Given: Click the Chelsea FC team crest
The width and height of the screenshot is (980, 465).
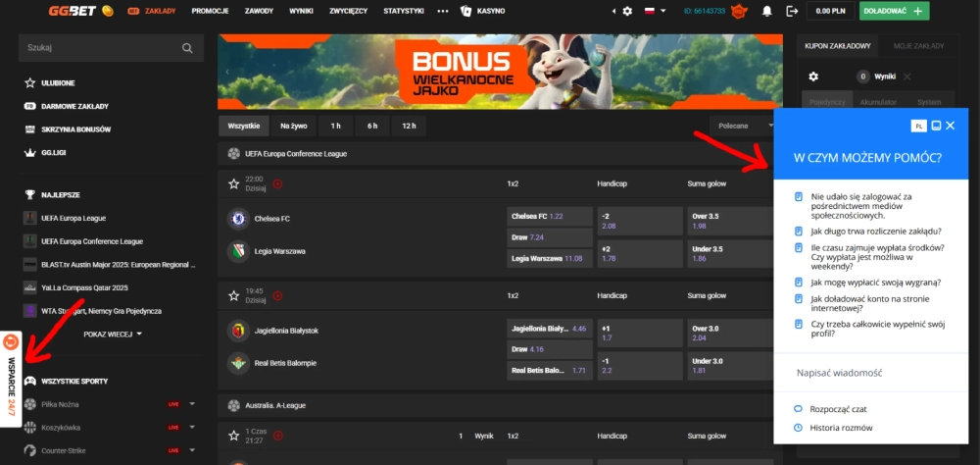Looking at the screenshot, I should coord(237,219).
